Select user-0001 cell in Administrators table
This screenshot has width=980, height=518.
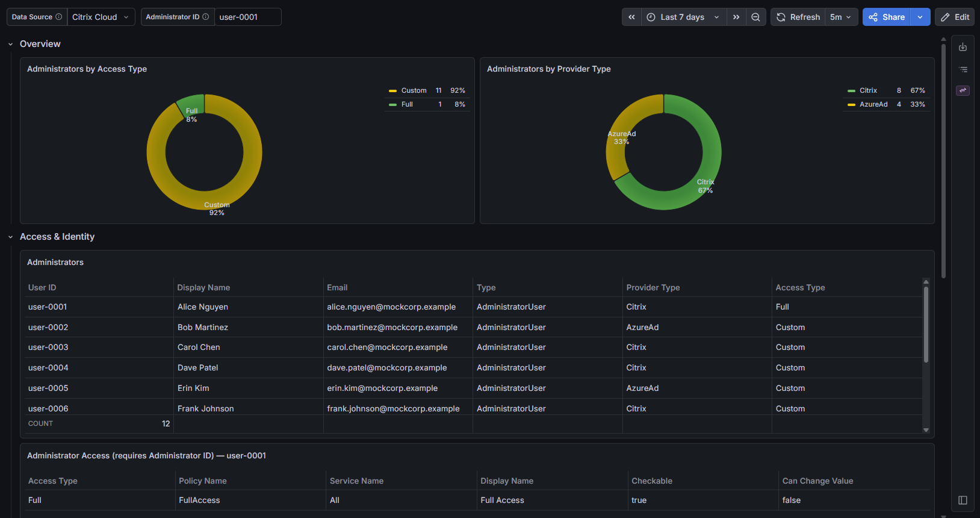(99, 307)
